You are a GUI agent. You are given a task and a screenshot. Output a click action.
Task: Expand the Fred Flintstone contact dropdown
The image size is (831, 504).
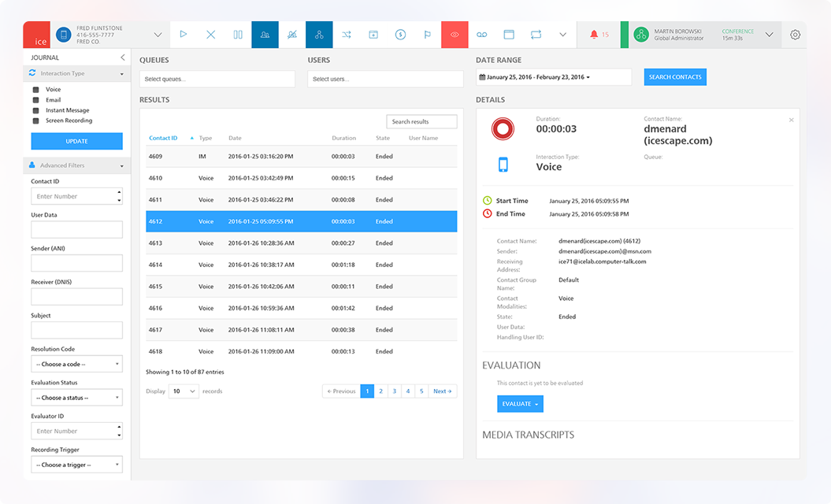[x=158, y=35]
